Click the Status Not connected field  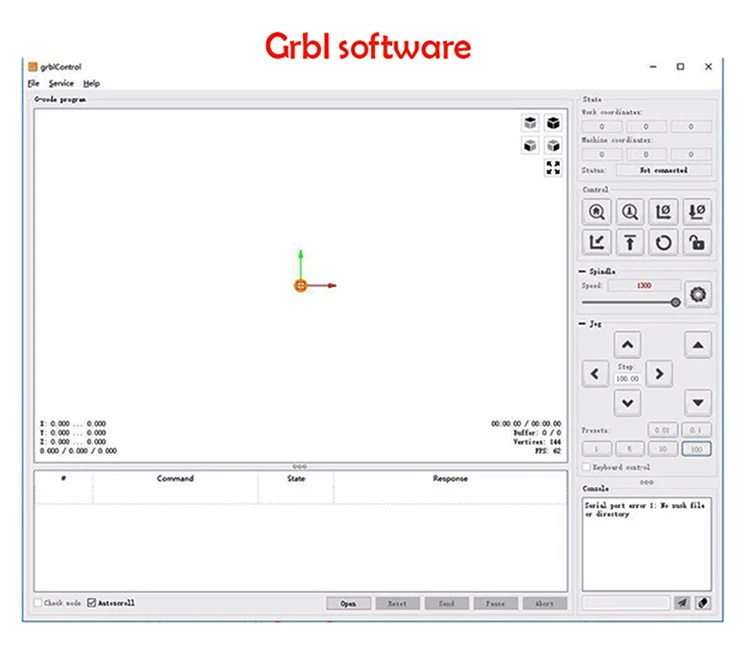[663, 170]
